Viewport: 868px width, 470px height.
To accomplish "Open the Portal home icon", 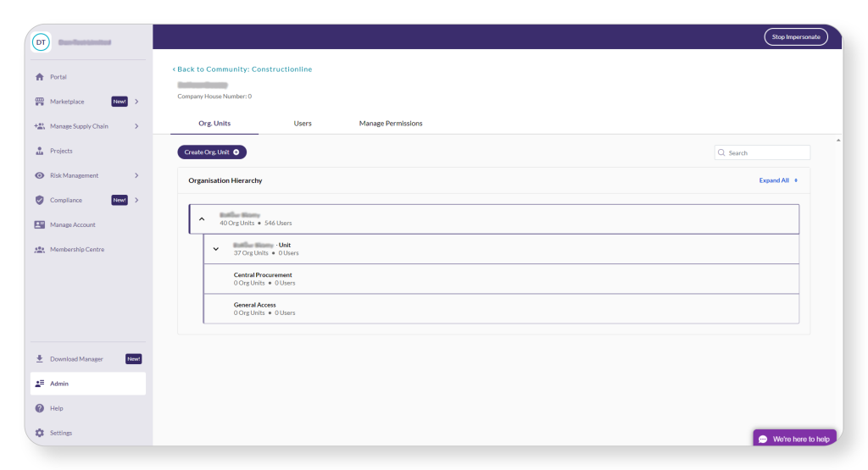I will pos(39,77).
